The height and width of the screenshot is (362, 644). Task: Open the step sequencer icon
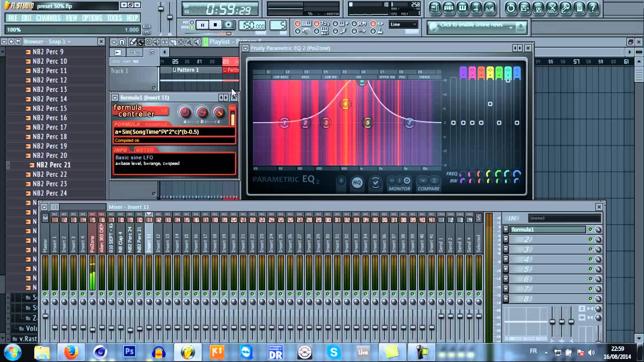pyautogui.click(x=449, y=8)
